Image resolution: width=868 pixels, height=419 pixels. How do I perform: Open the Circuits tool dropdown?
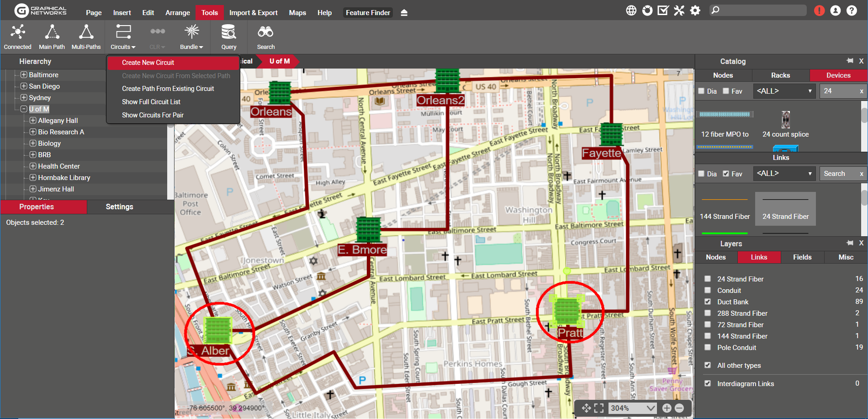(x=123, y=37)
